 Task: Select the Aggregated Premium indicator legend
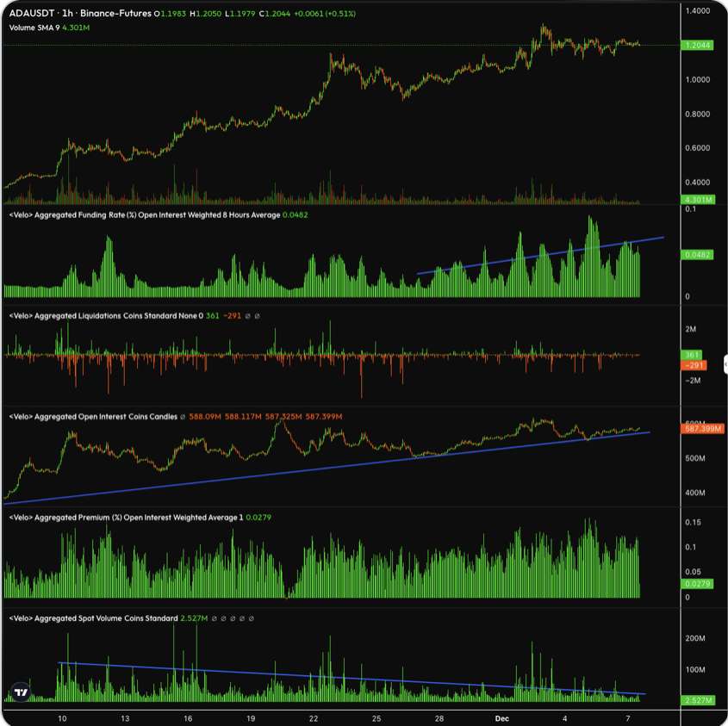(126, 517)
